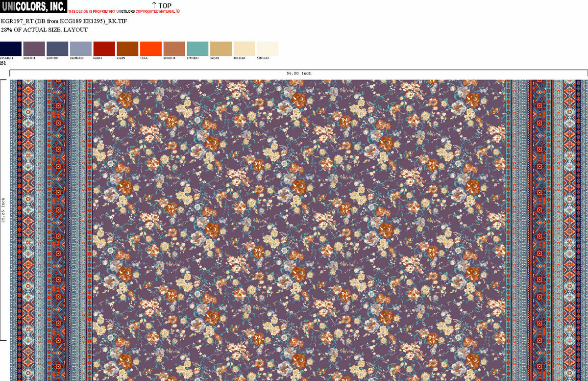Click the 56.00 Inch width ruler label
The image size is (588, 381).
[299, 74]
